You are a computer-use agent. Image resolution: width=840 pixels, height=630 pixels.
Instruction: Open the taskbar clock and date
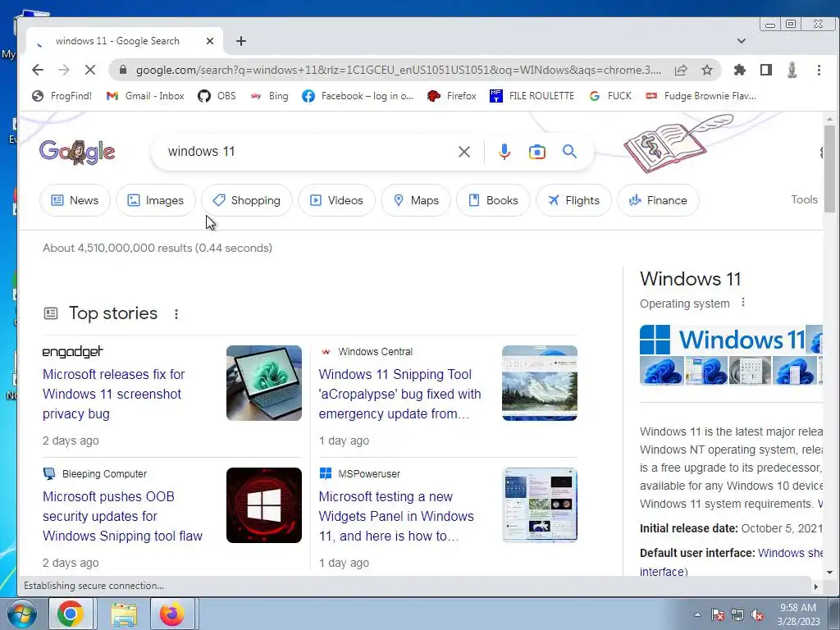798,614
